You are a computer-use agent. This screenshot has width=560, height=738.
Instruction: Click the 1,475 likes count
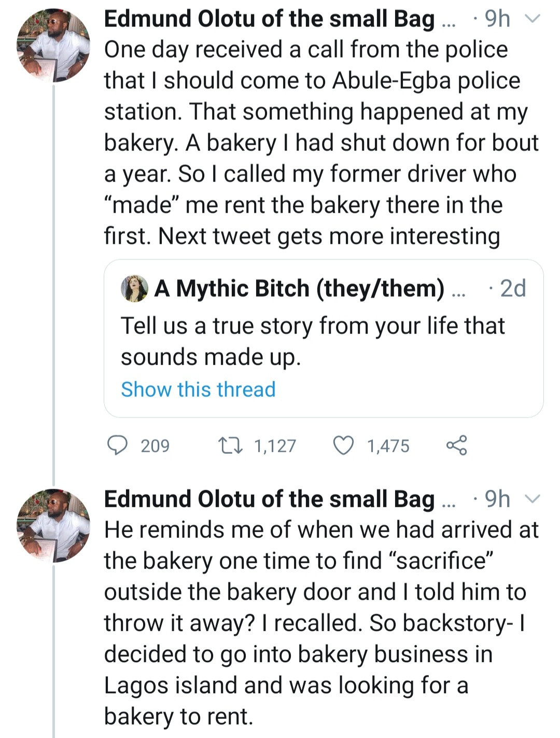pyautogui.click(x=388, y=446)
